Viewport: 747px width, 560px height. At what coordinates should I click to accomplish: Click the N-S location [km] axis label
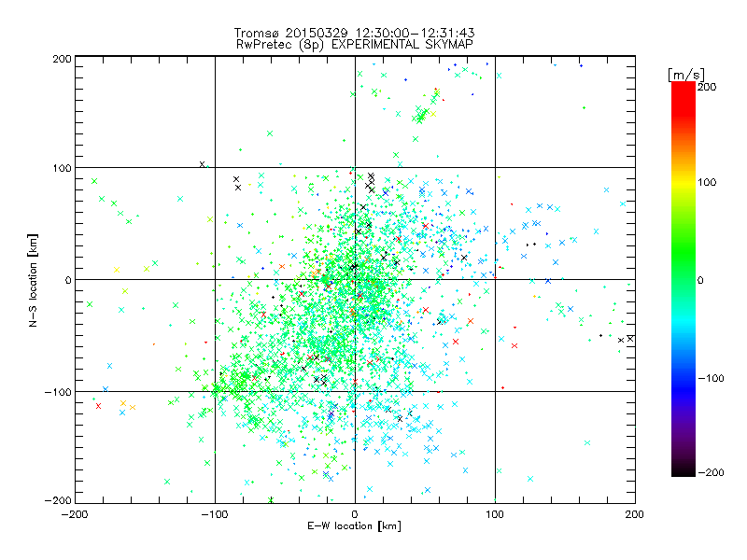click(x=33, y=281)
